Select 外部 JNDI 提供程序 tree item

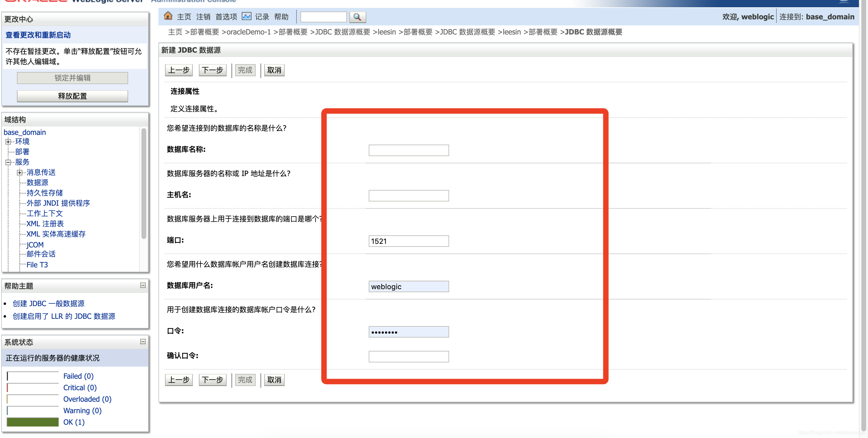tap(58, 203)
